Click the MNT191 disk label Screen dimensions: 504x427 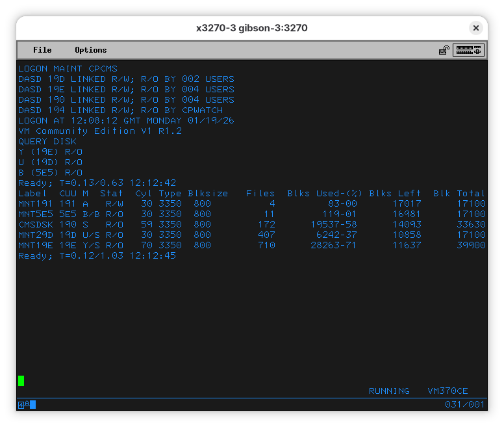tap(35, 204)
